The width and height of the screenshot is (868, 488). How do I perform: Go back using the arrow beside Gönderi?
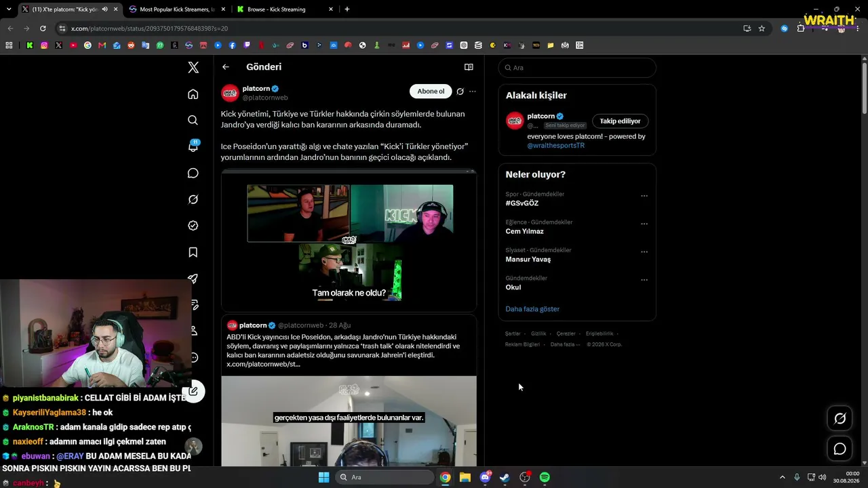(x=226, y=67)
